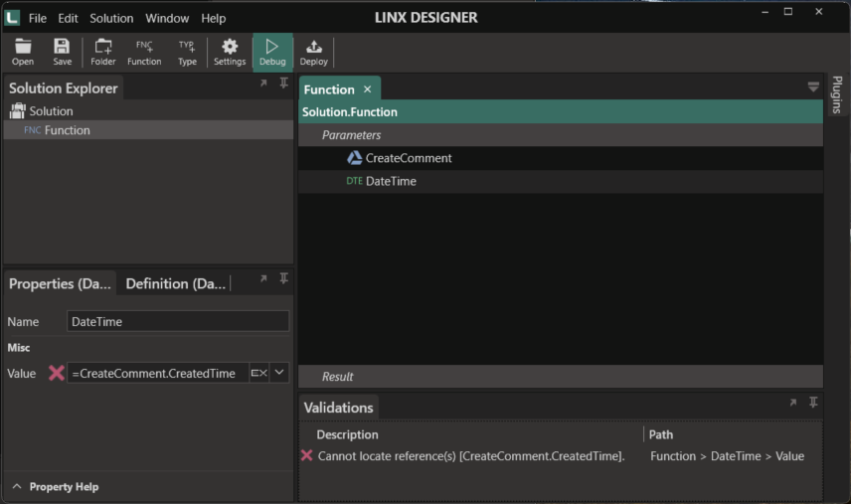851x504 pixels.
Task: Close the Function editor tab
Action: pos(368,89)
